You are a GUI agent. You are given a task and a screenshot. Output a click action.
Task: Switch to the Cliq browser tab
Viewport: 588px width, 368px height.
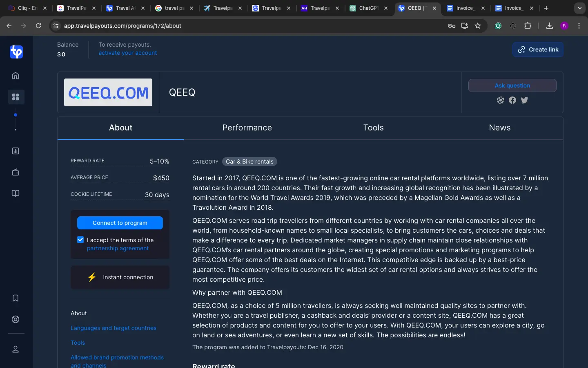[x=28, y=8]
